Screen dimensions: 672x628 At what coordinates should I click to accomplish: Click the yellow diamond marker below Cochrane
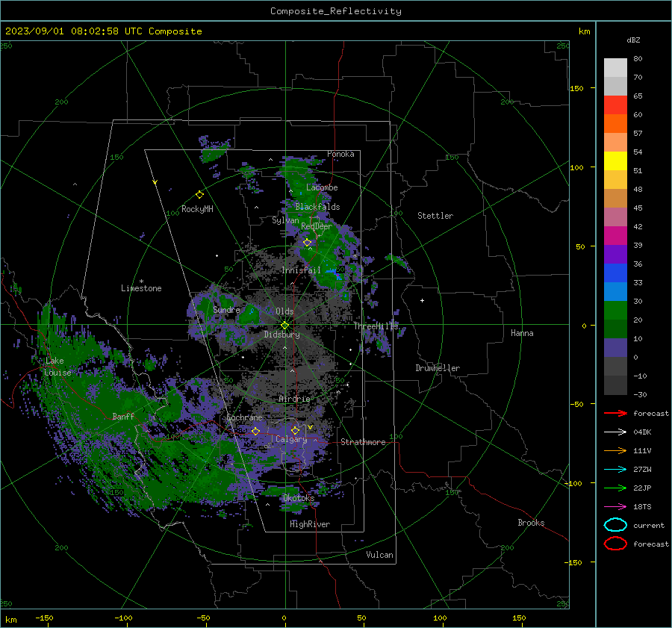tap(255, 431)
